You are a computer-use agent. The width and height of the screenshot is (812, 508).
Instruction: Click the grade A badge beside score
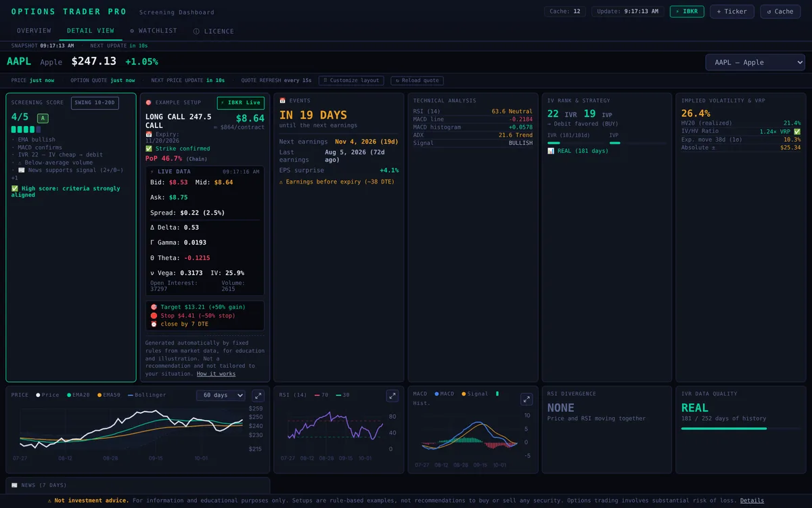click(x=43, y=118)
